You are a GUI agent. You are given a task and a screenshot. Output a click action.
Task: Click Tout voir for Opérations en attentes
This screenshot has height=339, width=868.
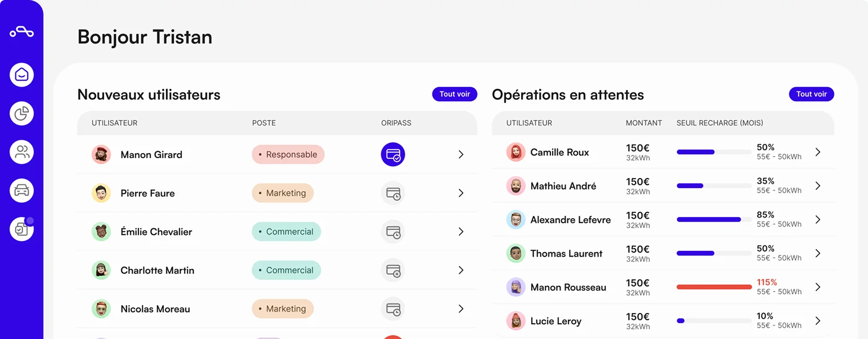pyautogui.click(x=811, y=94)
